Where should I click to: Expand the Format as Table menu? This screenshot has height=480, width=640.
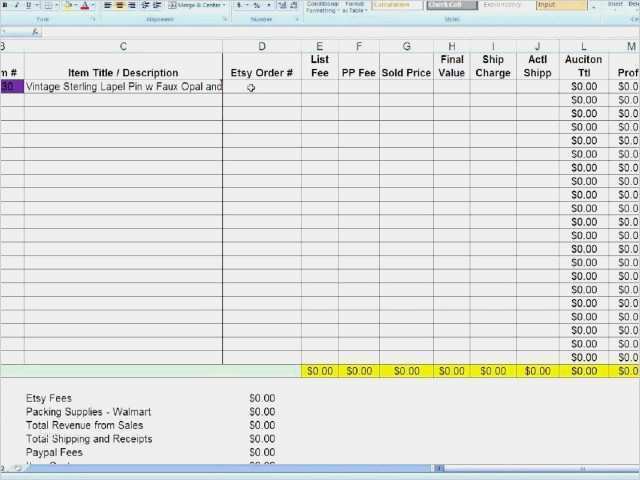355,6
